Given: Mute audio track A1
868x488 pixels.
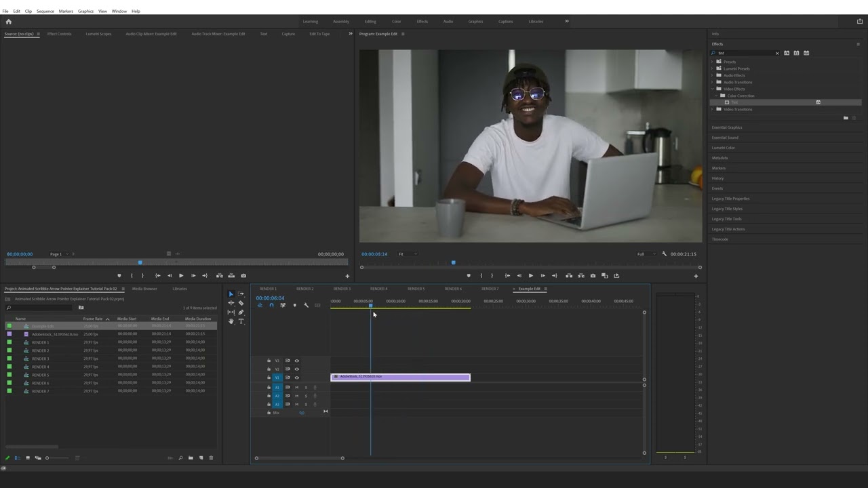Looking at the screenshot, I should tap(296, 387).
